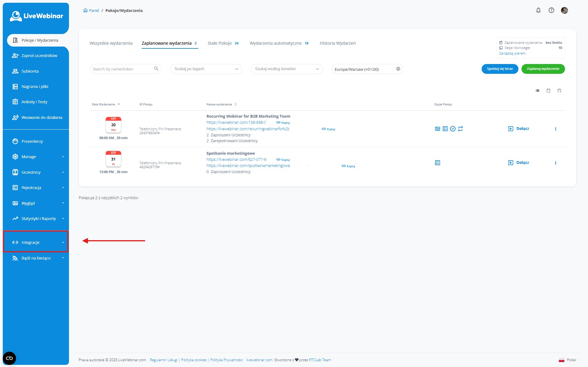Expand the Integracje sidebar menu

tap(30, 242)
